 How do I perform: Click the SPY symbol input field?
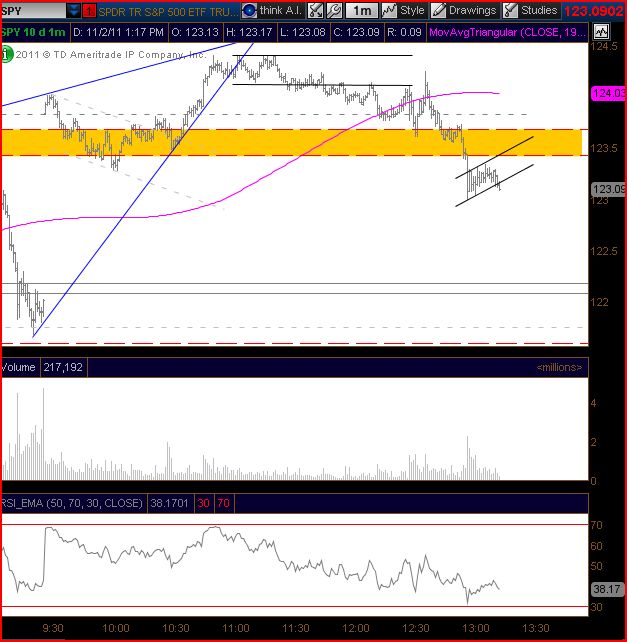point(33,11)
